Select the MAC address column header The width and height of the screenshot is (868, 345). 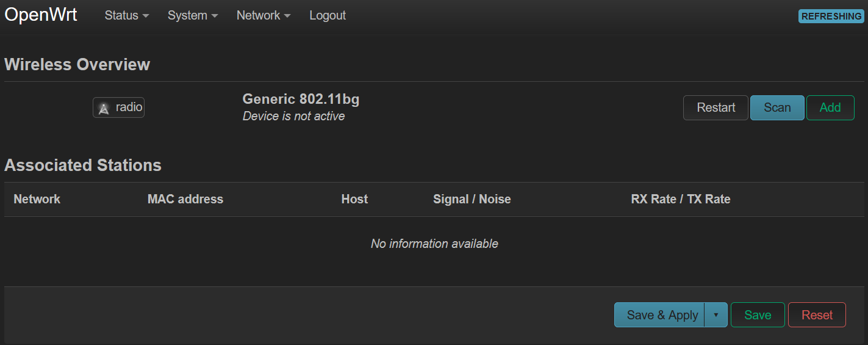click(185, 199)
